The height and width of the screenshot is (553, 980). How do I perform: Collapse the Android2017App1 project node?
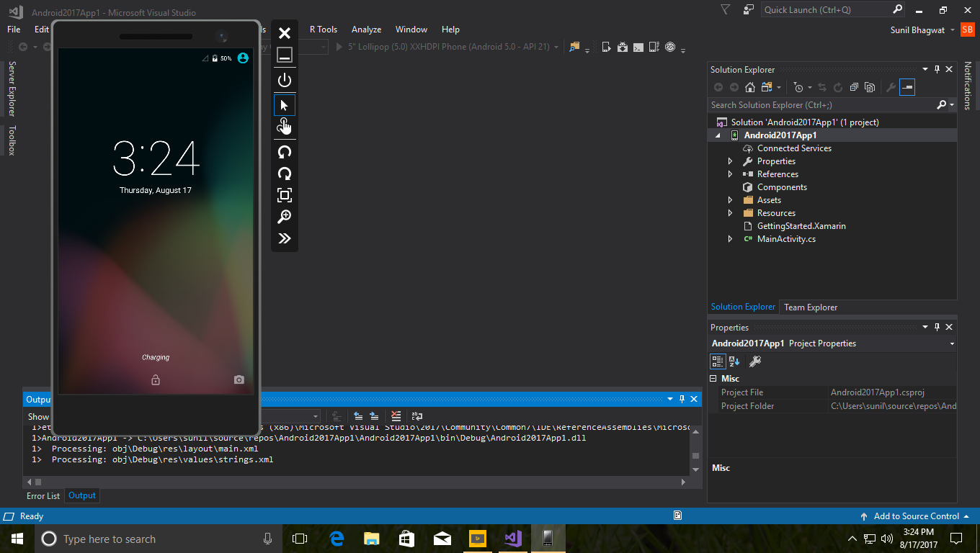point(718,135)
